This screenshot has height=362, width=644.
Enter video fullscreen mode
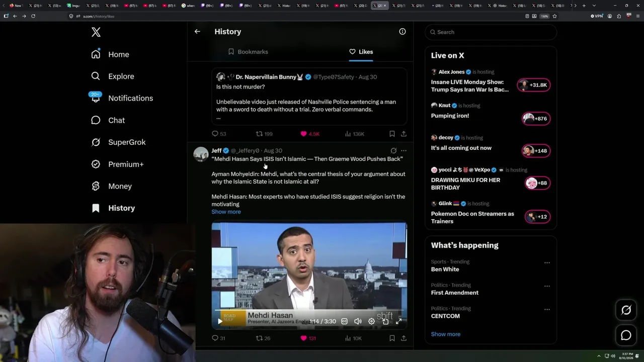coord(398,321)
